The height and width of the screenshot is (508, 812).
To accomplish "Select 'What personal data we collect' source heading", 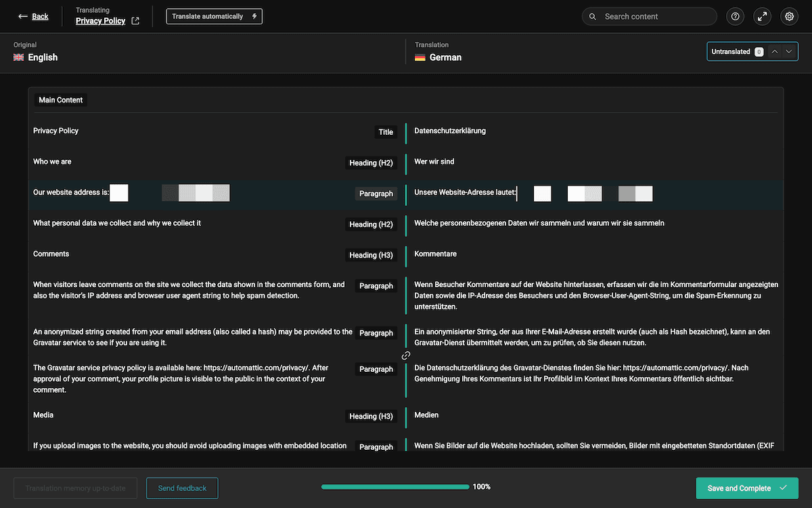I will pos(117,223).
